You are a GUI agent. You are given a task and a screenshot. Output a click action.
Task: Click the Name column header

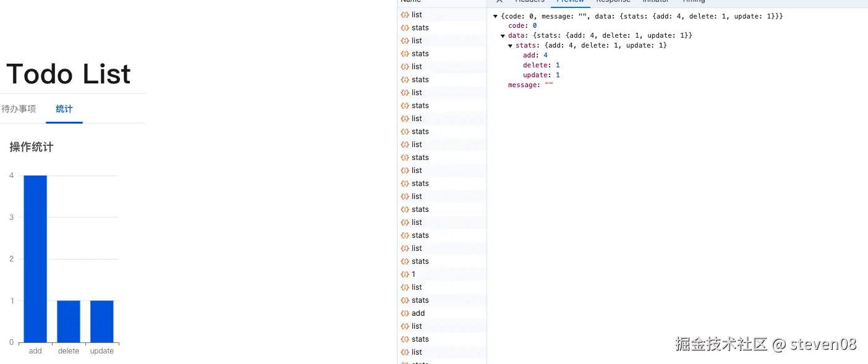tap(410, 1)
